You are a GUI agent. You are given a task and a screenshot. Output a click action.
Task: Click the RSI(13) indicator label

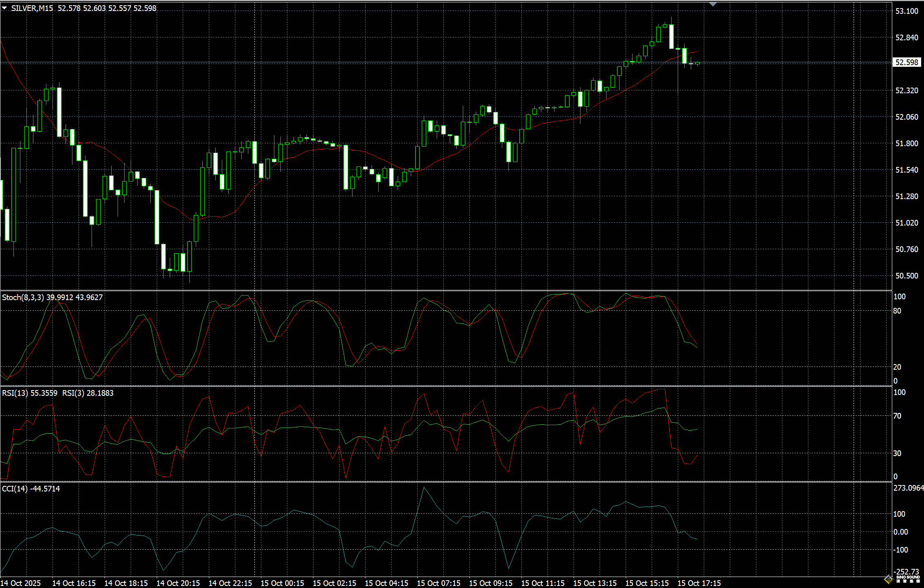tap(15, 393)
